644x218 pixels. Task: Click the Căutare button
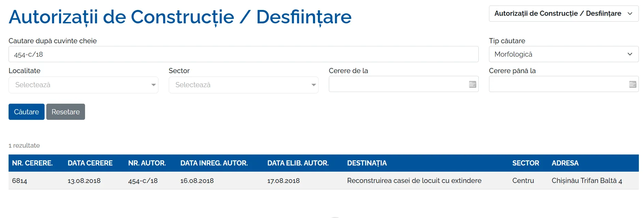[26, 112]
